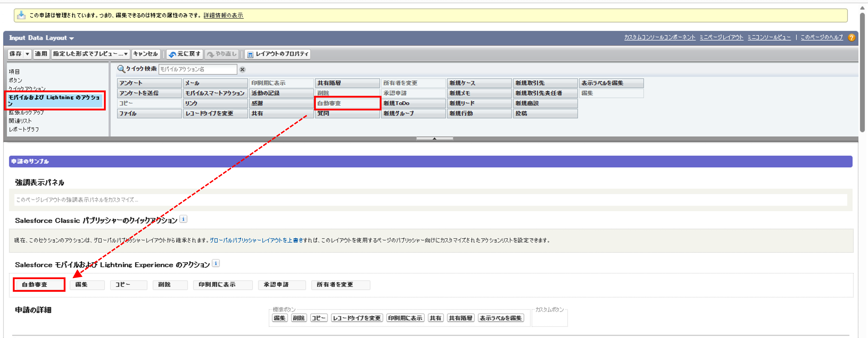The image size is (868, 338).
Task: Click the orange help question mark icon
Action: click(x=851, y=38)
